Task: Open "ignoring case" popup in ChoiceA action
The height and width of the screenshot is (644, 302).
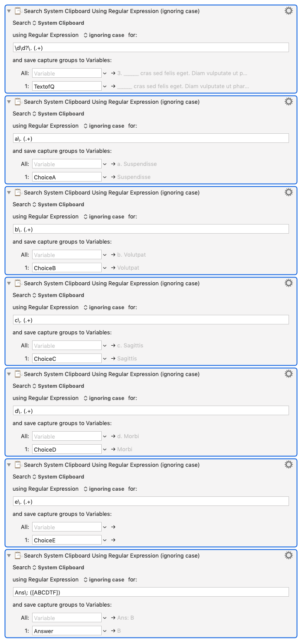Action: (104, 126)
